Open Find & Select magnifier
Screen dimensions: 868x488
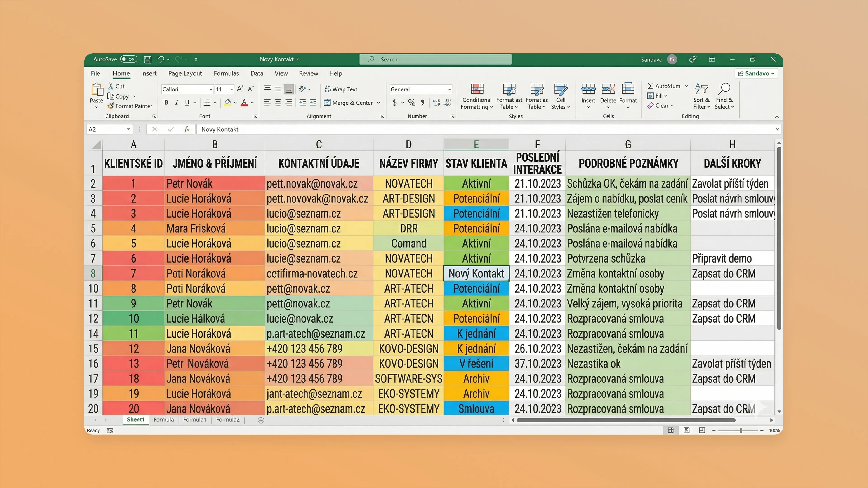724,96
